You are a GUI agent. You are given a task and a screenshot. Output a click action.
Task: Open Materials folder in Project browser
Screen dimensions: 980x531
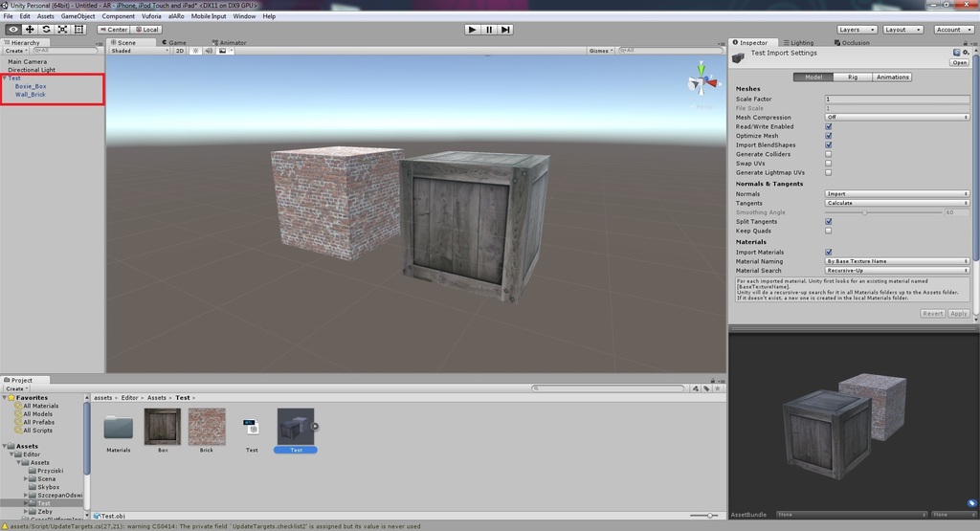118,428
